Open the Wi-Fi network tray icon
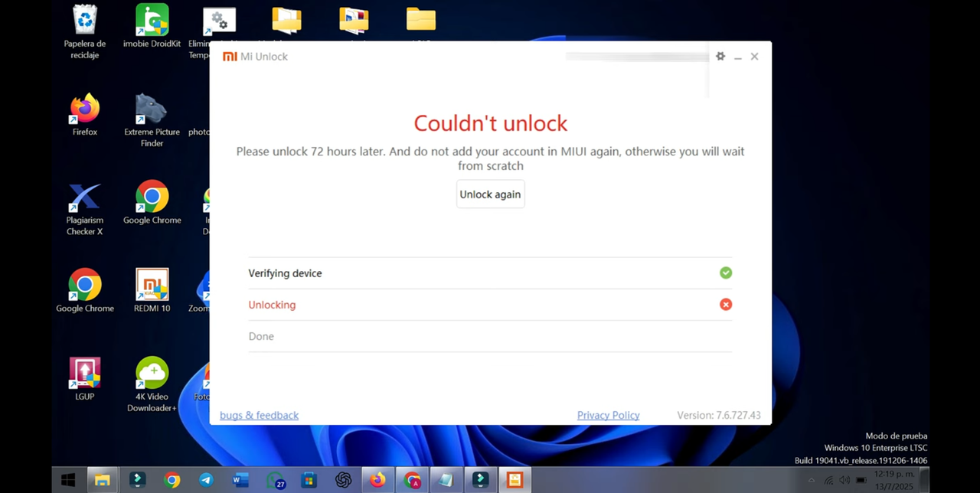 tap(828, 480)
